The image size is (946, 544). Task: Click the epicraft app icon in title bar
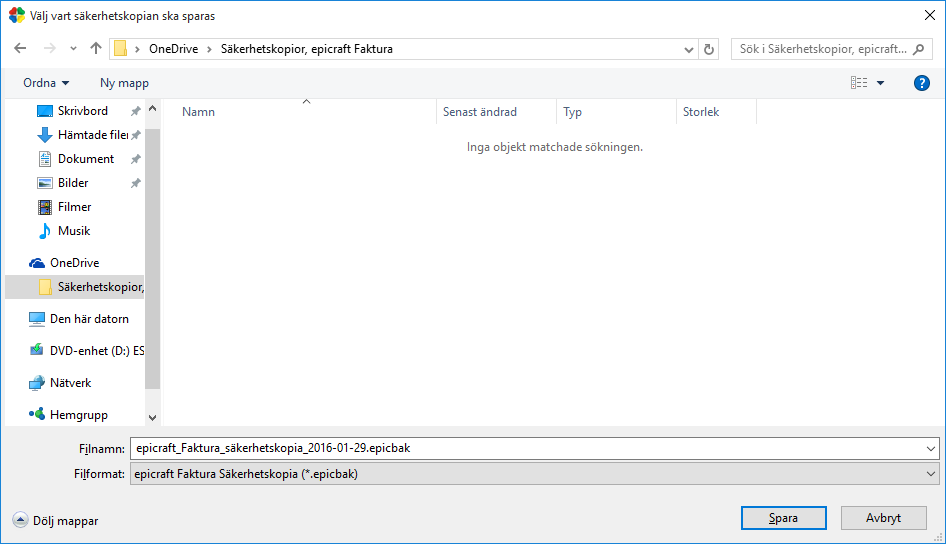[x=17, y=16]
